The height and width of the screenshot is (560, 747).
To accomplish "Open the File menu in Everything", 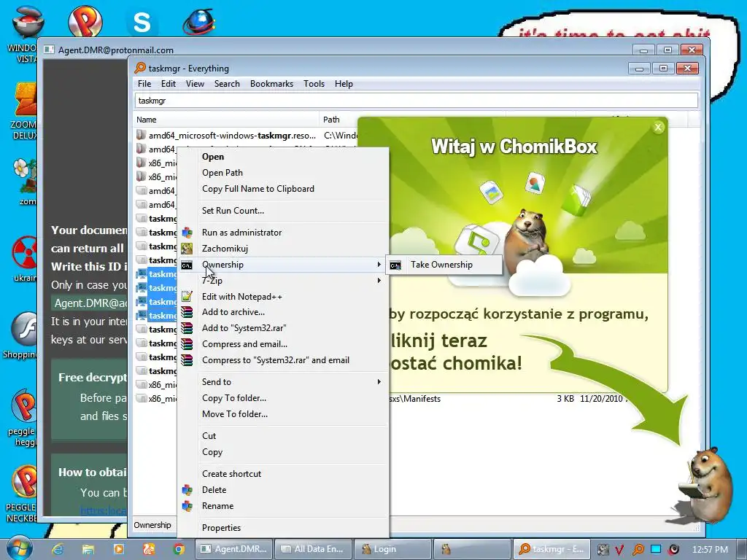I will coord(144,84).
